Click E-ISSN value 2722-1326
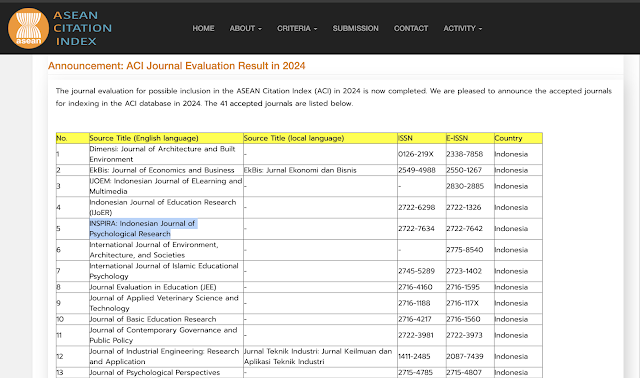This screenshot has width=640, height=378. pos(464,207)
